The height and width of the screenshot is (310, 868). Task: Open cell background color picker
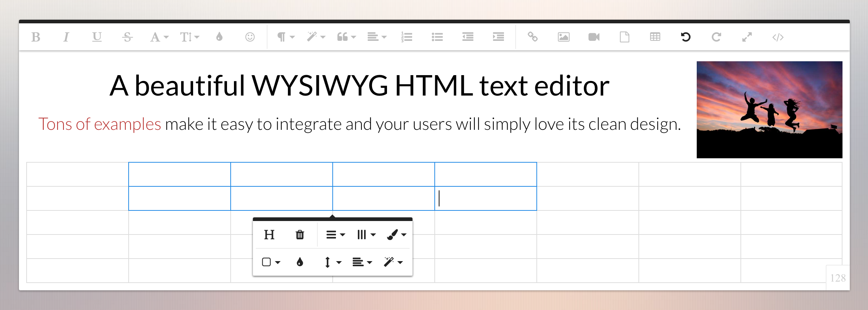coord(300,262)
